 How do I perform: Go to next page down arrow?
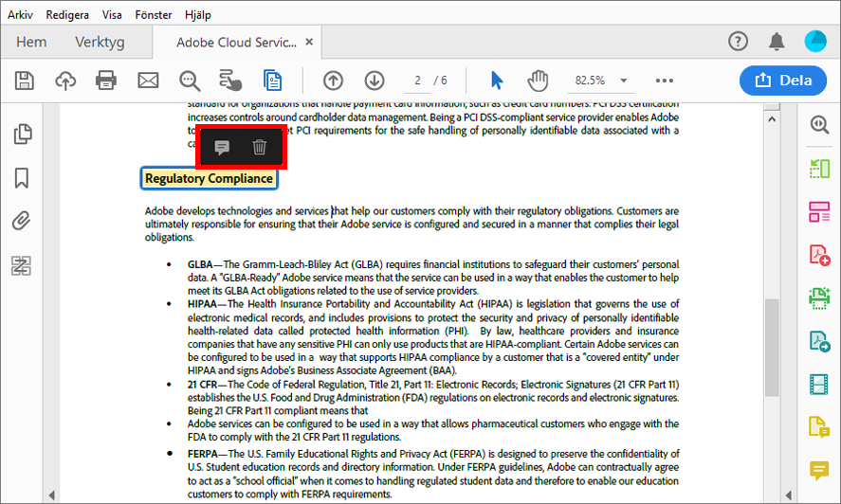(x=375, y=81)
